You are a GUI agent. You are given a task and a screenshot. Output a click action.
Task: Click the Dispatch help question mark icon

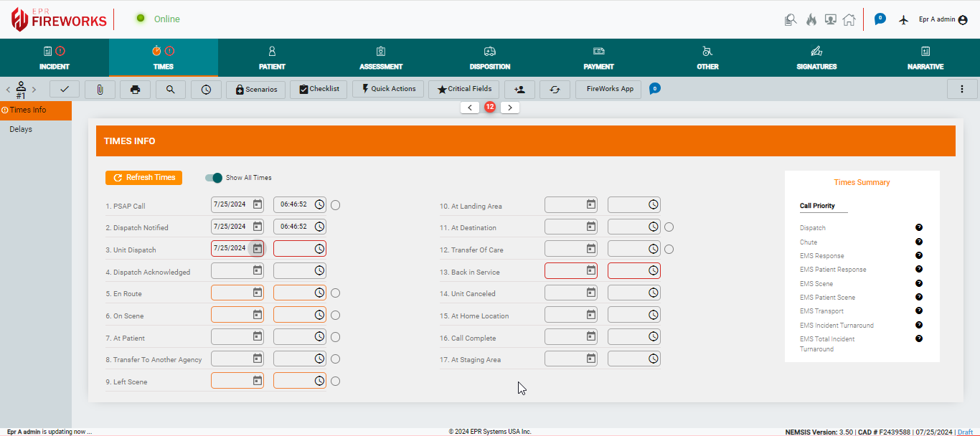(919, 227)
